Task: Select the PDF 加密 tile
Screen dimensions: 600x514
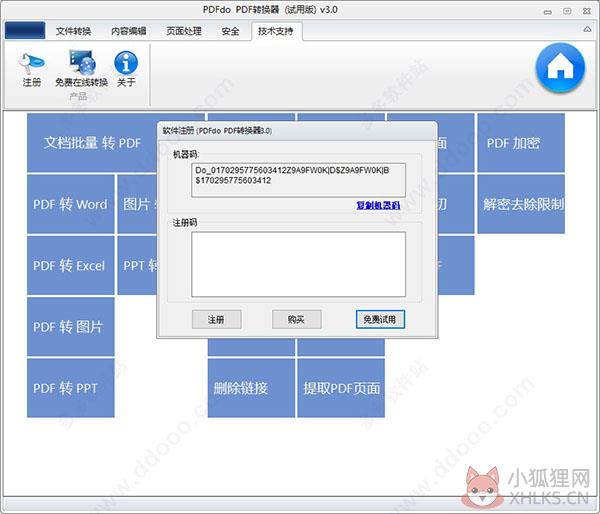Action: pos(521,143)
